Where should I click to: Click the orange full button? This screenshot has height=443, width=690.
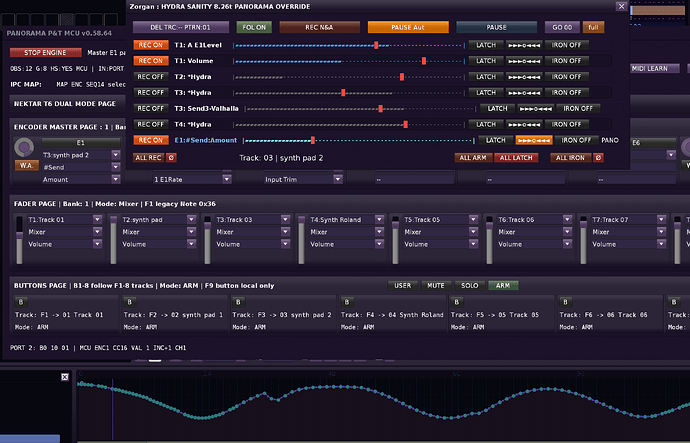(x=593, y=27)
